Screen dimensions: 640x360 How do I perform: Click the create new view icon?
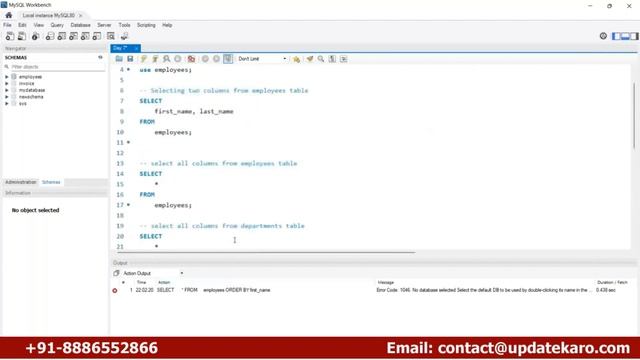click(73, 36)
